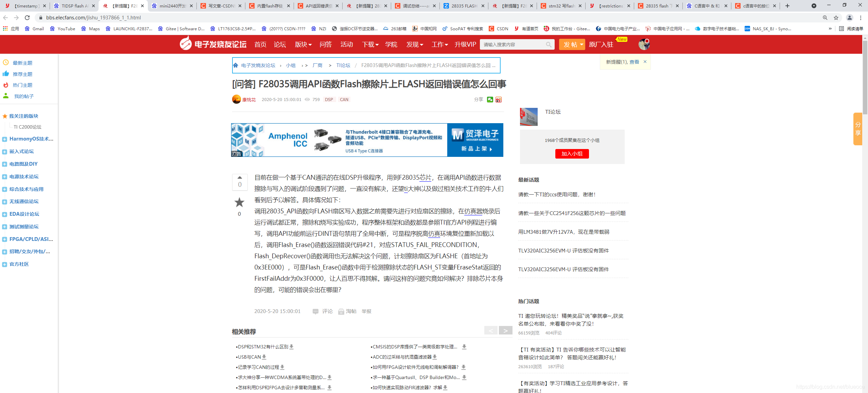Open user avatar in red header
868x393 pixels.
click(x=643, y=45)
